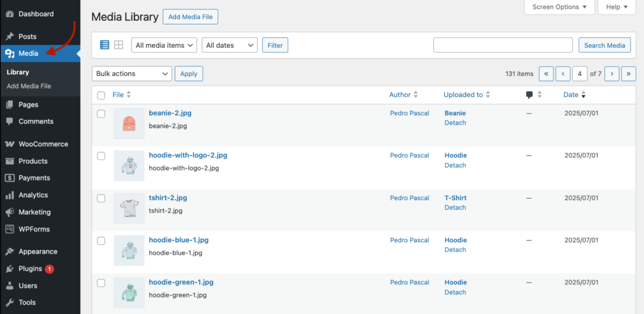Open the Analytics menu label
Screen dimensions: 644x314
pyautogui.click(x=33, y=195)
